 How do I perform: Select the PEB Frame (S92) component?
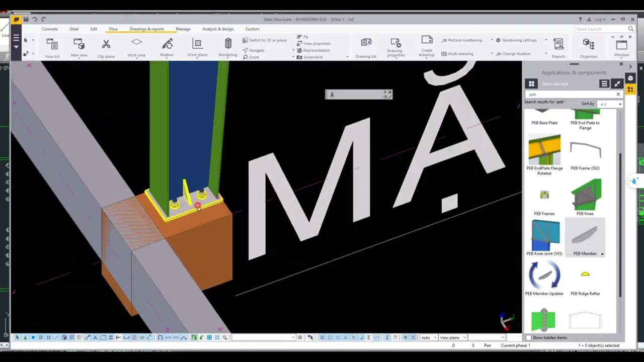click(x=585, y=155)
